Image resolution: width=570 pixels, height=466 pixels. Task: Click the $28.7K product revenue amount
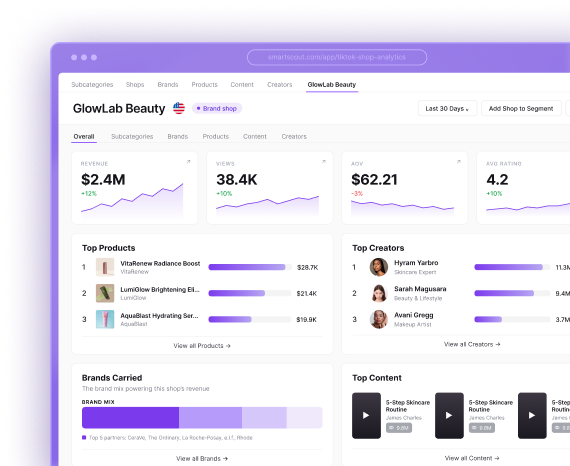click(x=308, y=268)
